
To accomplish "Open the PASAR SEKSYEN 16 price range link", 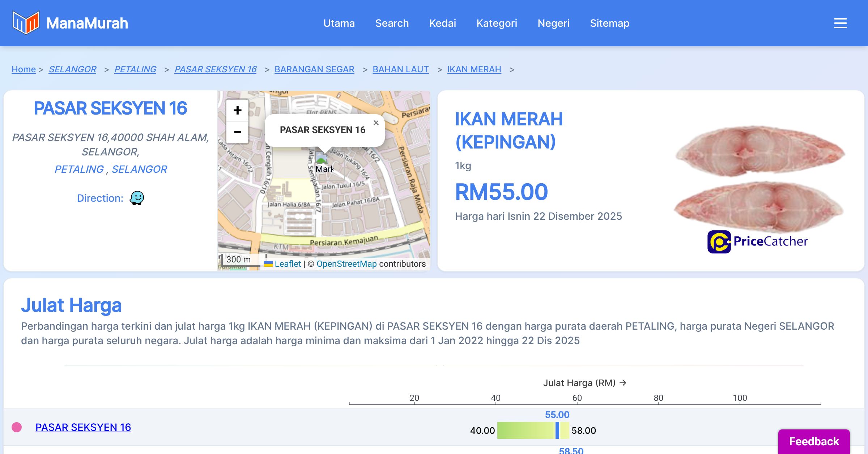I will [x=83, y=427].
